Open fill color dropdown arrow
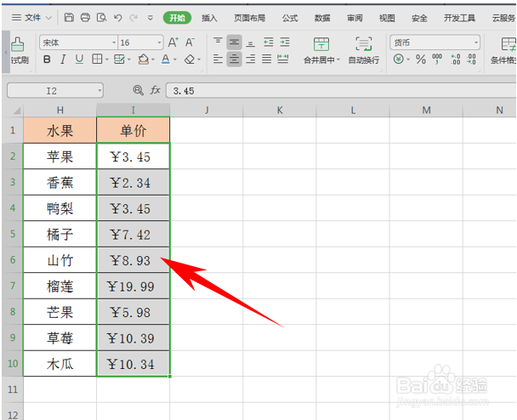This screenshot has width=517, height=420. [153, 60]
